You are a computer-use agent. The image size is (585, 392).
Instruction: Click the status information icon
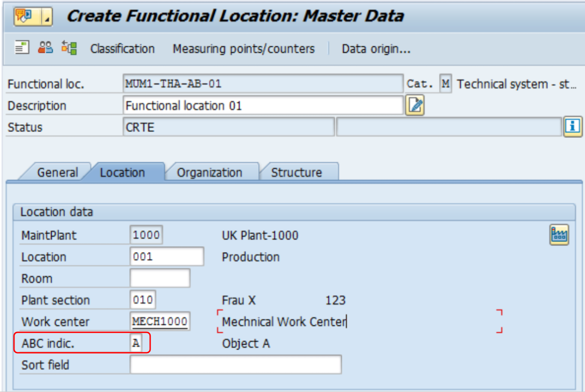573,127
